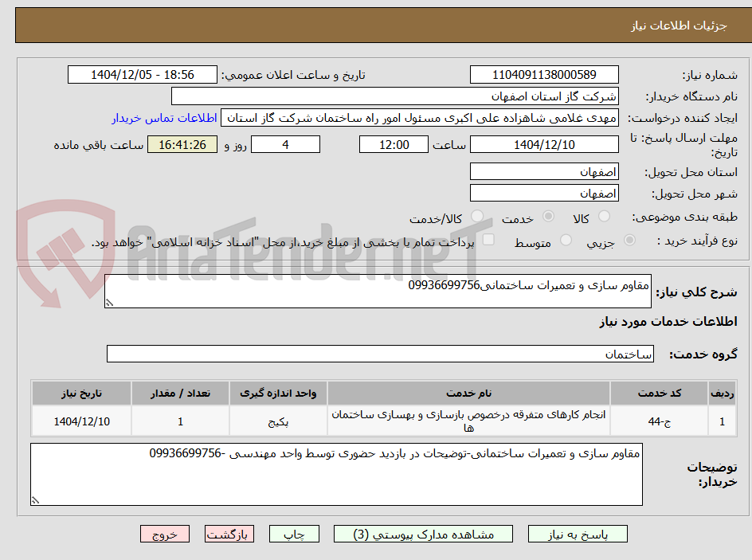Click the توضیحات خریدار text area
Screen dimensions: 752x560
[x=336, y=474]
